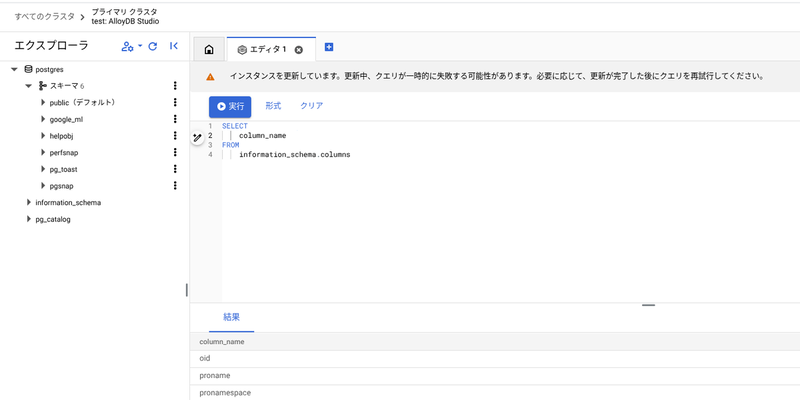Expand the pgsnap schema
The image size is (800, 400).
pos(43,186)
